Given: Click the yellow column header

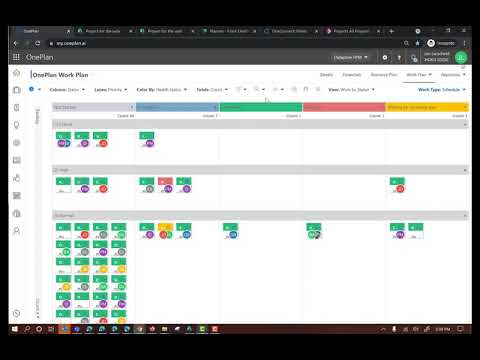Looking at the screenshot, I should pyautogui.click(x=427, y=107).
